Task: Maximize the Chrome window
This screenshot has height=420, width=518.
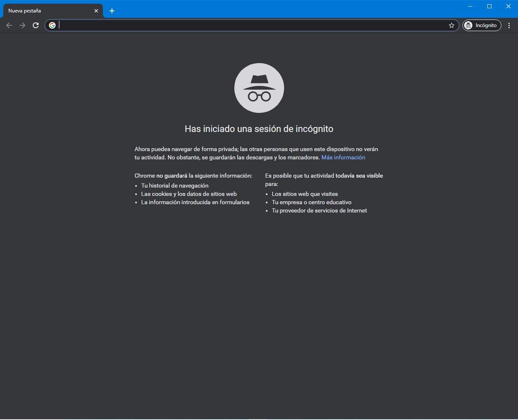Action: pos(489,6)
